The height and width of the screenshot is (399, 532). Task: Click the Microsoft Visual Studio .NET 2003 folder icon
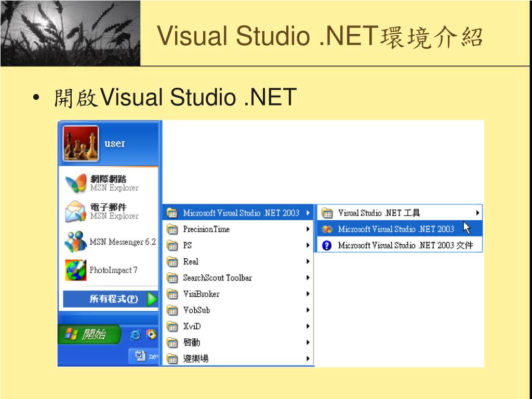coord(172,213)
